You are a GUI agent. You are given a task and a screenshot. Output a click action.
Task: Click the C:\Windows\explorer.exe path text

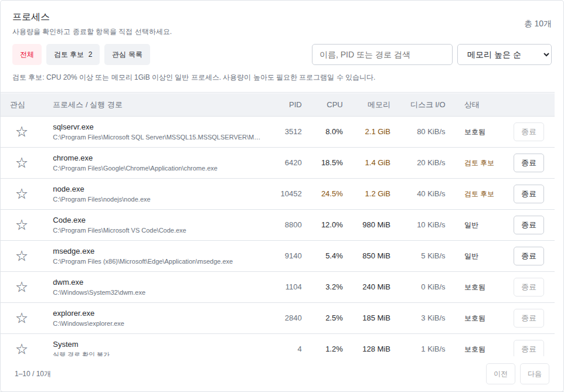(x=89, y=323)
